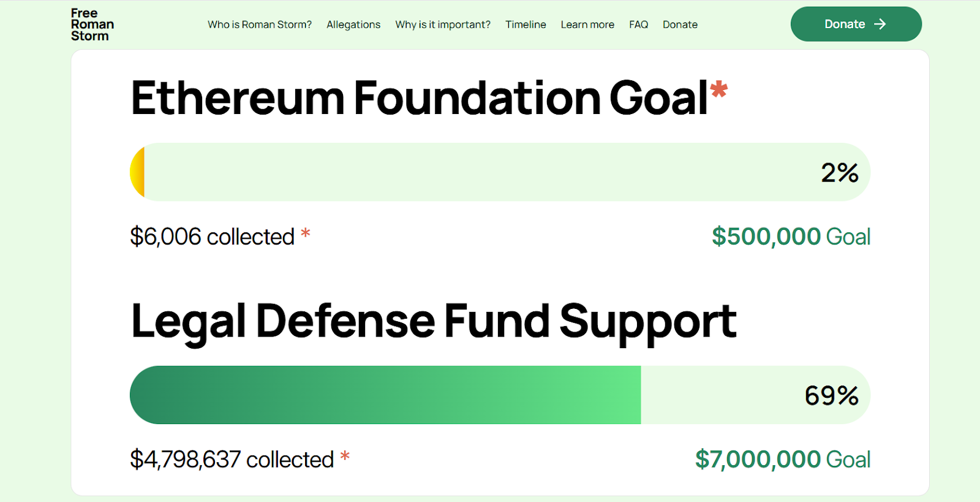Screen dimensions: 980x502
Task: Open the Who is Roman Storm? section
Action: click(x=259, y=25)
